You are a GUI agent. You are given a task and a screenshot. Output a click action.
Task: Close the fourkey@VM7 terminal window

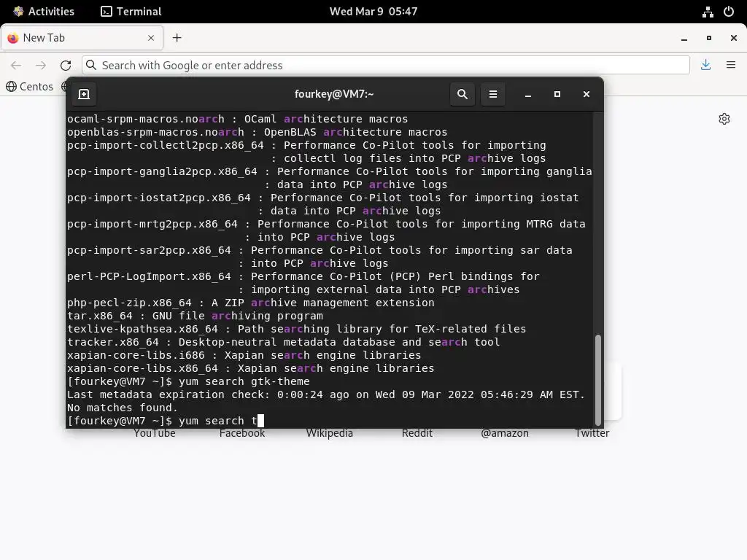(x=587, y=94)
